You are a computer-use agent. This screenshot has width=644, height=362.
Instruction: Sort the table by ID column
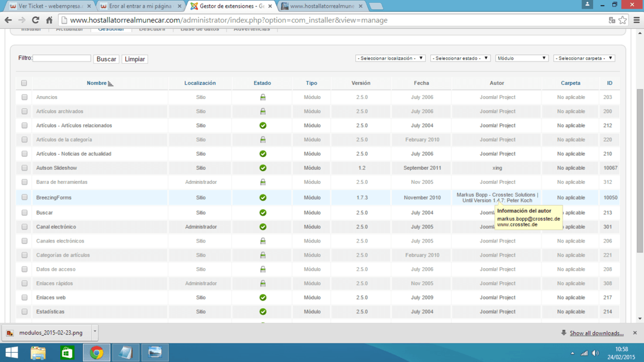(x=609, y=83)
